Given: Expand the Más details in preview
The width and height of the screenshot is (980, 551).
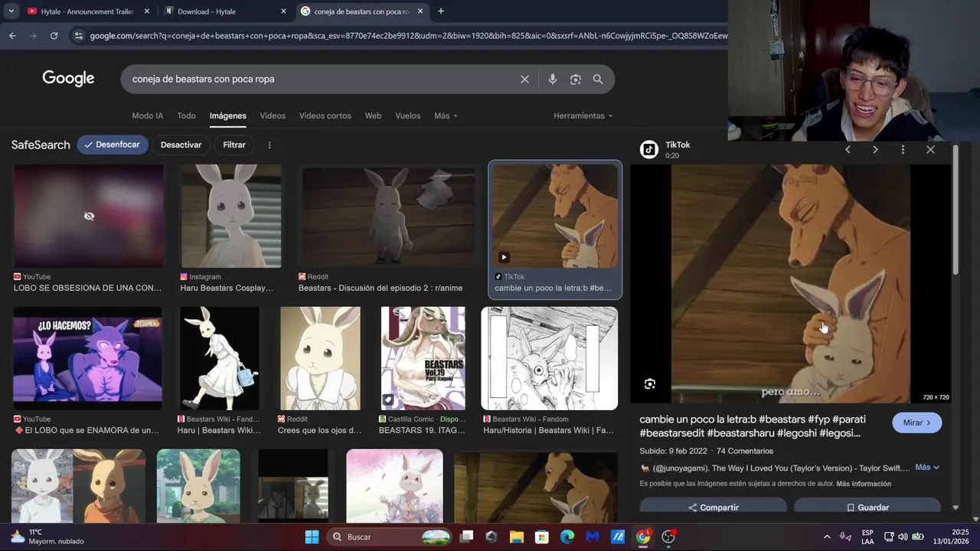Looking at the screenshot, I should point(926,467).
